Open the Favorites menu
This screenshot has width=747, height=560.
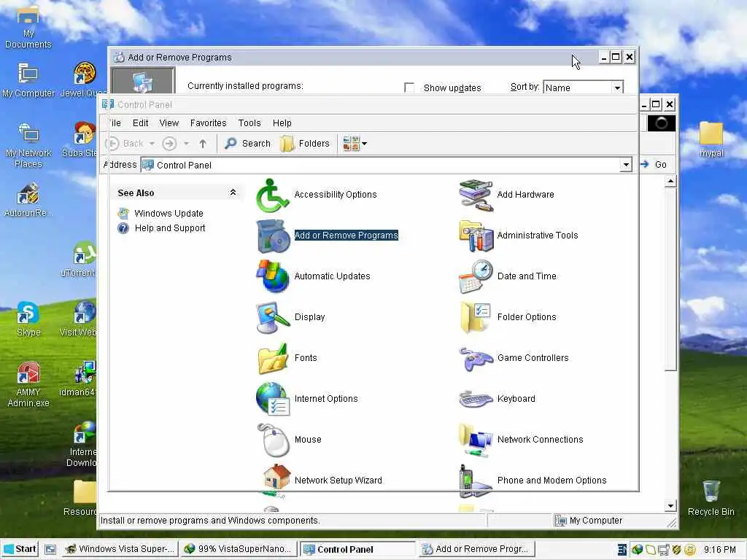click(x=208, y=122)
